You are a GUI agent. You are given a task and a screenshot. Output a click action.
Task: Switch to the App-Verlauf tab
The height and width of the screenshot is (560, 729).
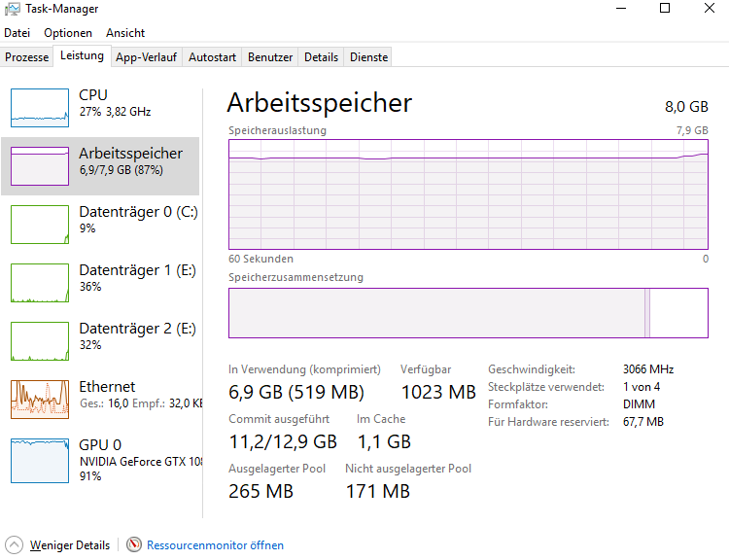click(x=146, y=57)
